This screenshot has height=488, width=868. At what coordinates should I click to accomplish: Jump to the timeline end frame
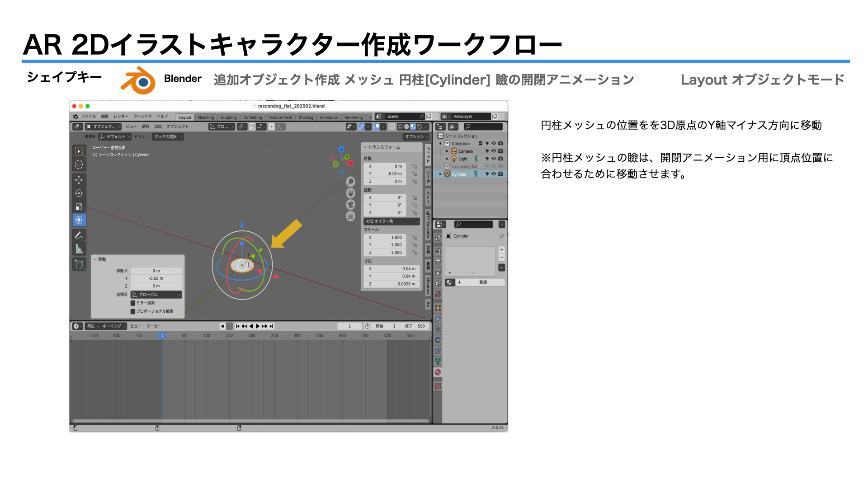click(271, 326)
